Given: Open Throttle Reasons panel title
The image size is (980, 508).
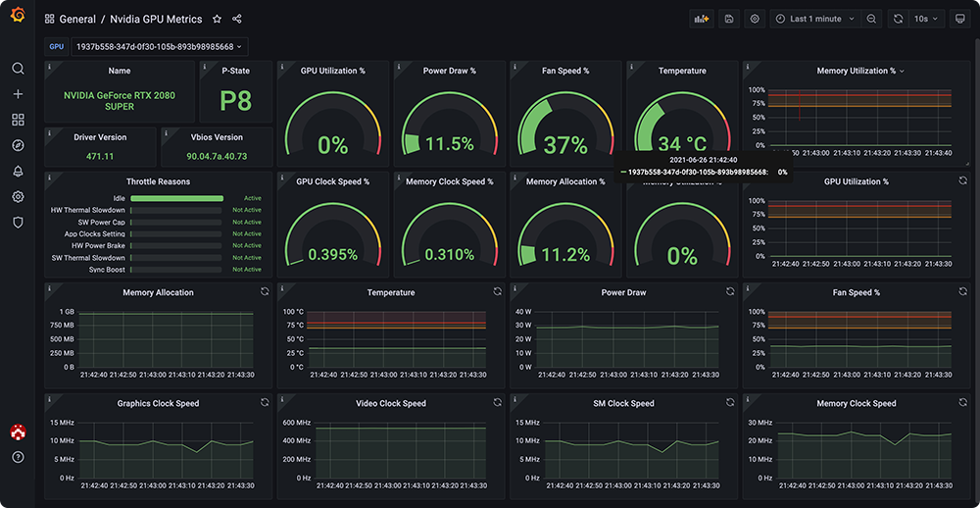Looking at the screenshot, I should (158, 181).
